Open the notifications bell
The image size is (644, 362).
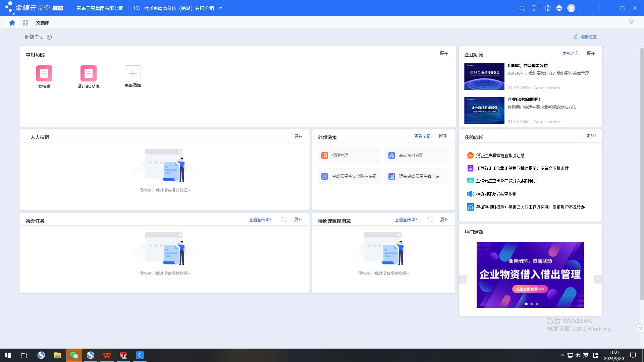tap(534, 8)
